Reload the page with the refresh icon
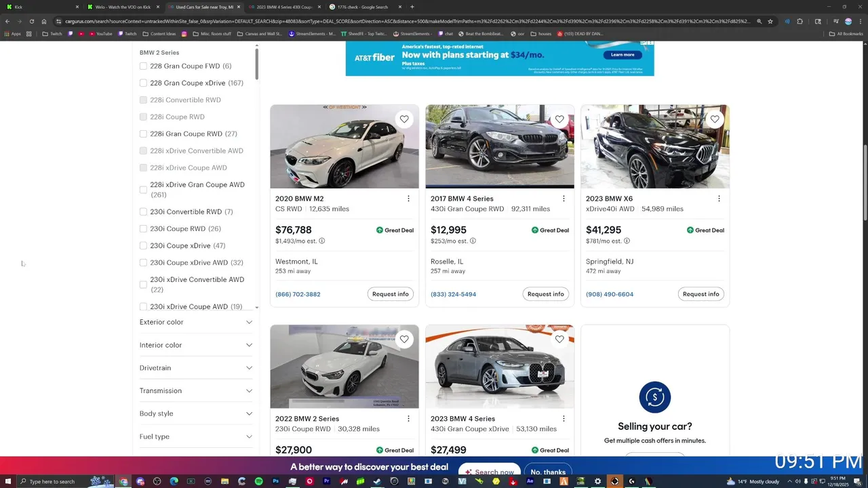This screenshot has height=488, width=868. point(33,21)
